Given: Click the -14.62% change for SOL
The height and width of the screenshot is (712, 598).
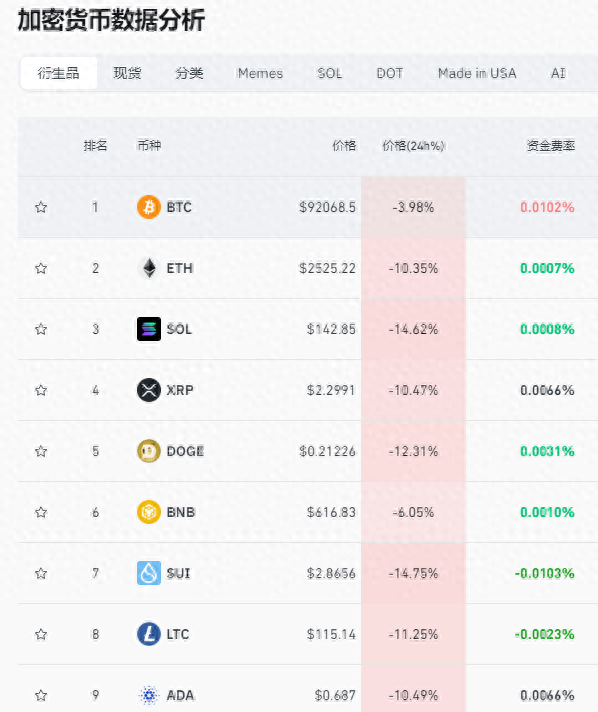Looking at the screenshot, I should tap(413, 329).
